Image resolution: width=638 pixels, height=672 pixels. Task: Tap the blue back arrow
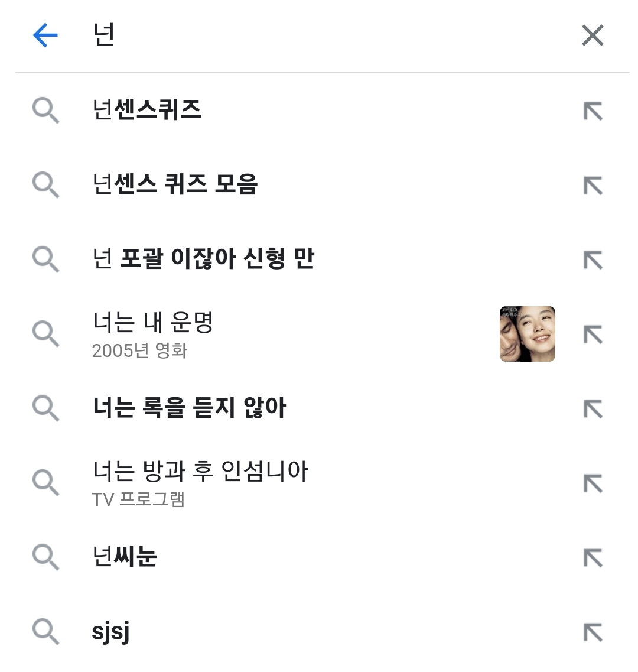45,35
